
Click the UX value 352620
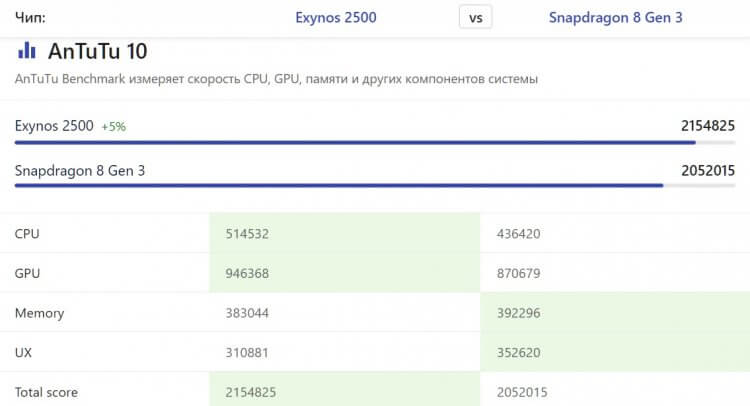pos(518,353)
